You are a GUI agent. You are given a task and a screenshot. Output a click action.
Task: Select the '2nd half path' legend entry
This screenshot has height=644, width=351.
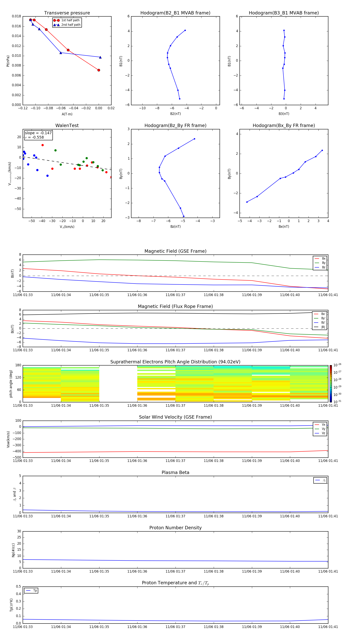[x=67, y=25]
